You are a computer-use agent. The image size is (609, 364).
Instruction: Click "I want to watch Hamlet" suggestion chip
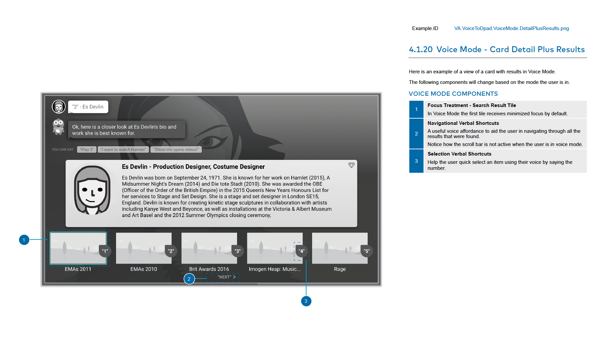pyautogui.click(x=123, y=150)
